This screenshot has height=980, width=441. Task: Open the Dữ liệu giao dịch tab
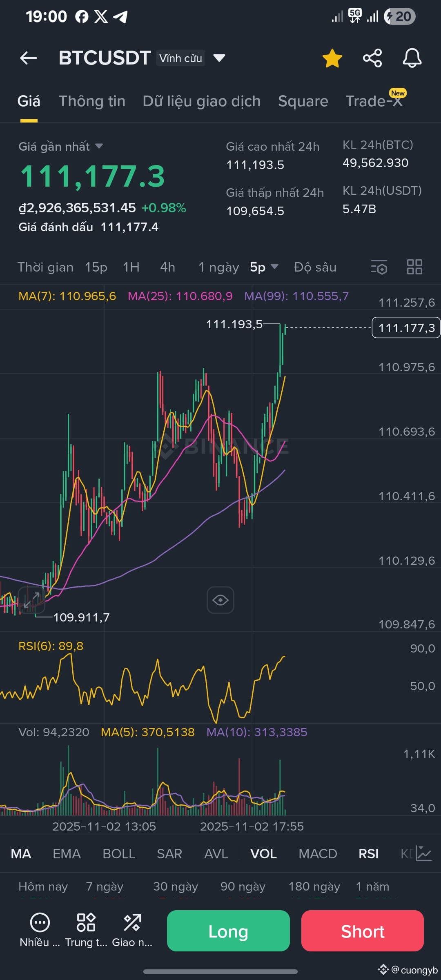(x=201, y=101)
